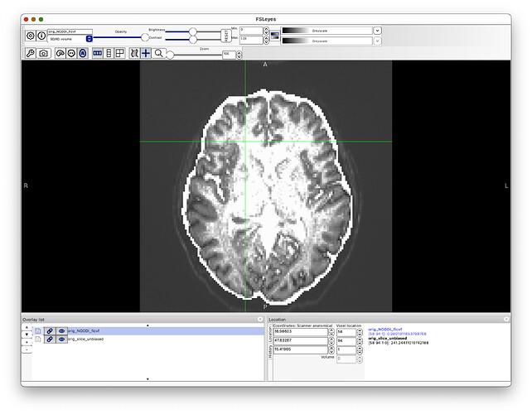This screenshot has width=532, height=414.
Task: Click the Y coordinate field 47.83207
Action: click(301, 341)
